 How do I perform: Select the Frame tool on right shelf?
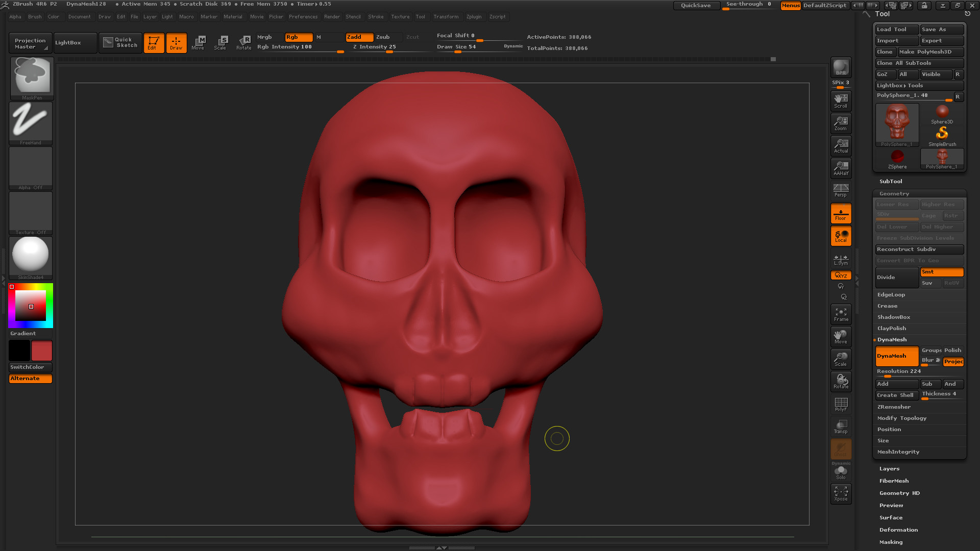tap(841, 314)
